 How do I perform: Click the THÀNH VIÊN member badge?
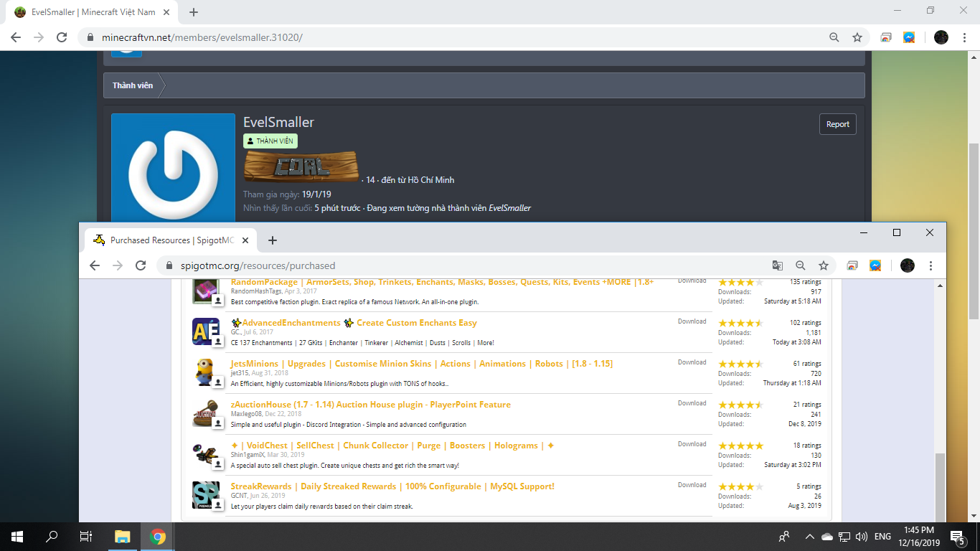pyautogui.click(x=270, y=141)
